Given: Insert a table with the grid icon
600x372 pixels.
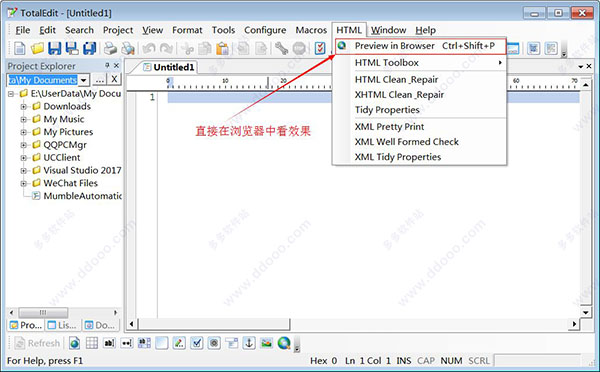Looking at the screenshot, I should click(92, 343).
